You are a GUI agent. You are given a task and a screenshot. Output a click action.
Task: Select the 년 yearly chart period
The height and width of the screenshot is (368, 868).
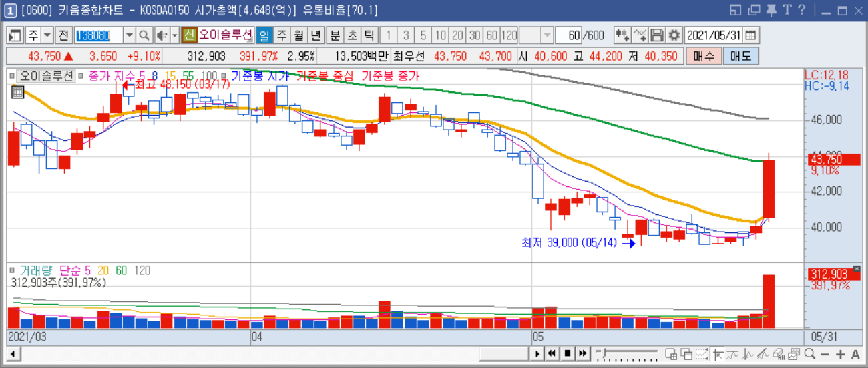tap(314, 35)
